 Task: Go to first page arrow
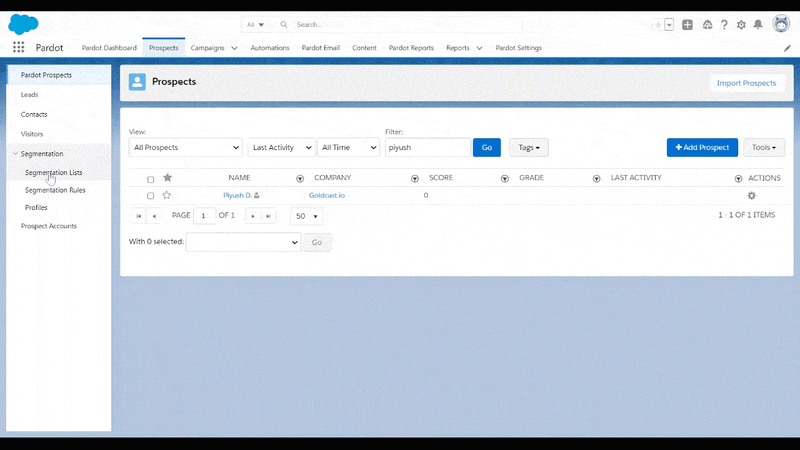tap(139, 216)
